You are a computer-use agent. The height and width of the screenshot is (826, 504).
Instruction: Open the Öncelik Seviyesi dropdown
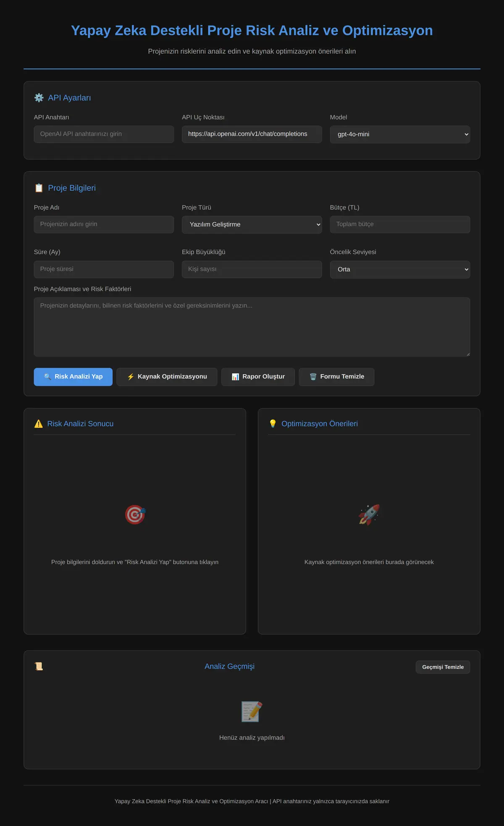coord(400,269)
